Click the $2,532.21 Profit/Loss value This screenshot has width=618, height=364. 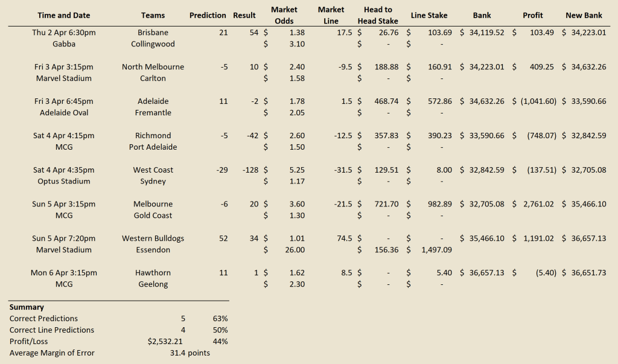(167, 342)
